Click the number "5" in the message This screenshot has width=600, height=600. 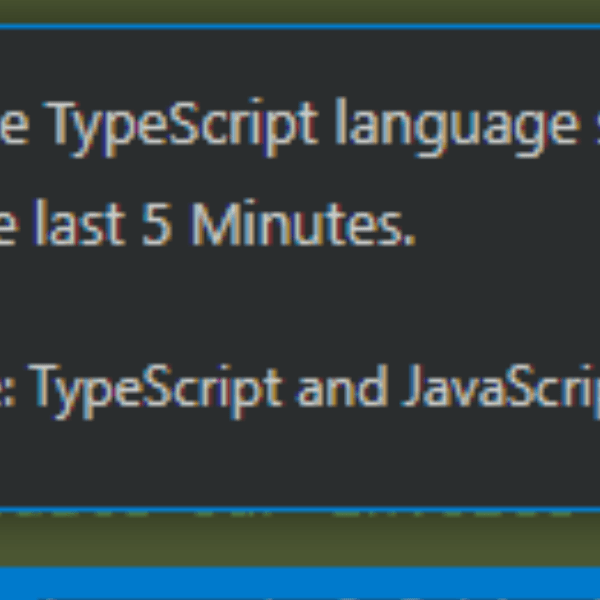157,226
